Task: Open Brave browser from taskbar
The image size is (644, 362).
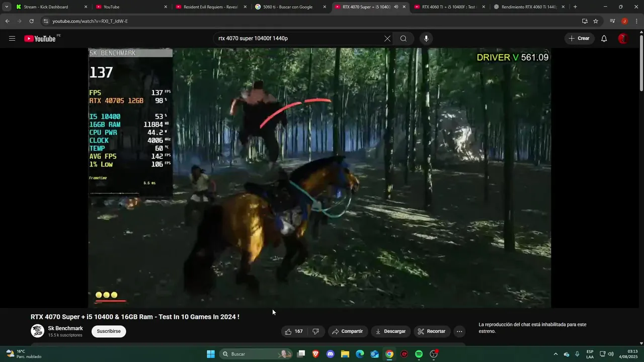Action: coord(315,354)
